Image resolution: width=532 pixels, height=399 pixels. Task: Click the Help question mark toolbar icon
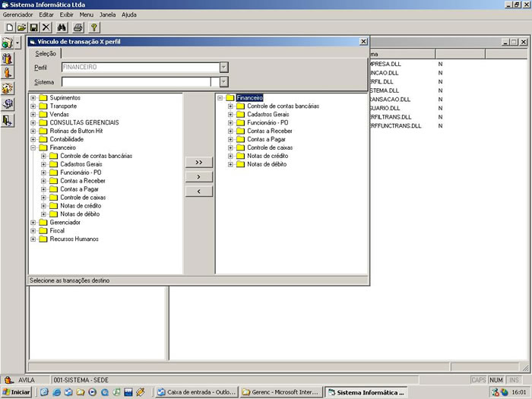click(94, 27)
